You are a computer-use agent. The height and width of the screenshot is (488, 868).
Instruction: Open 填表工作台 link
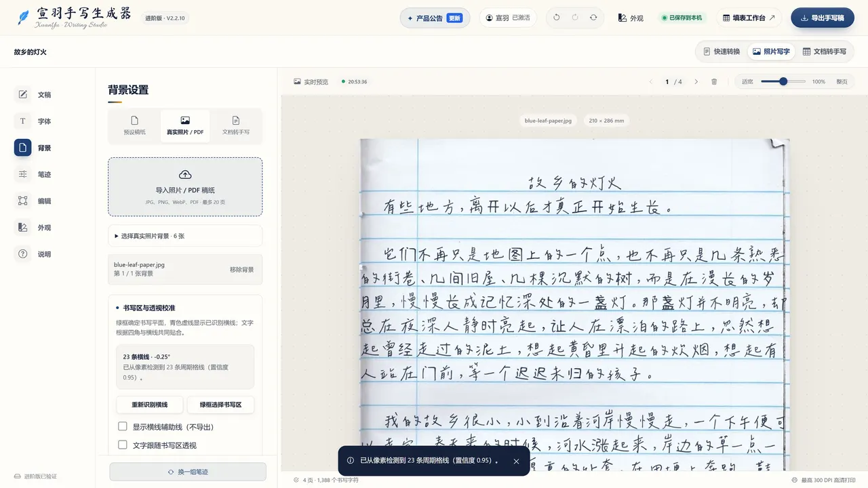click(x=749, y=18)
